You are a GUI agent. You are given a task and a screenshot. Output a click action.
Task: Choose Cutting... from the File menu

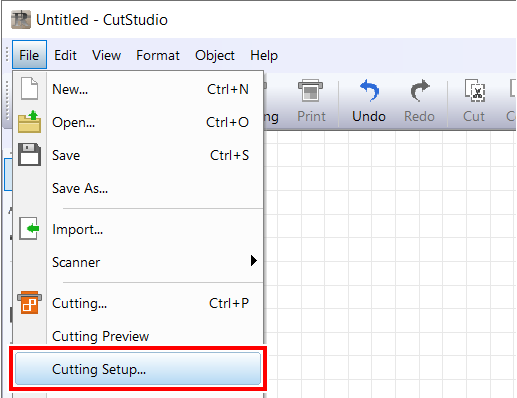pyautogui.click(x=138, y=303)
